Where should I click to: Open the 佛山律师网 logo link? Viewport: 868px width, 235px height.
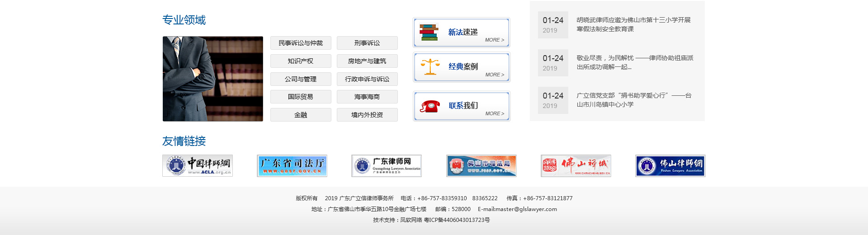pos(670,166)
